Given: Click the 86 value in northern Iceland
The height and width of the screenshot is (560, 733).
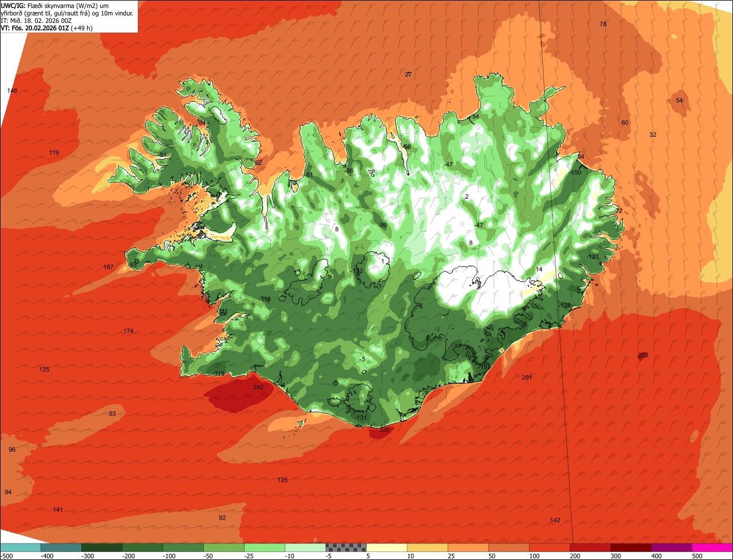Looking at the screenshot, I should pos(349,170).
